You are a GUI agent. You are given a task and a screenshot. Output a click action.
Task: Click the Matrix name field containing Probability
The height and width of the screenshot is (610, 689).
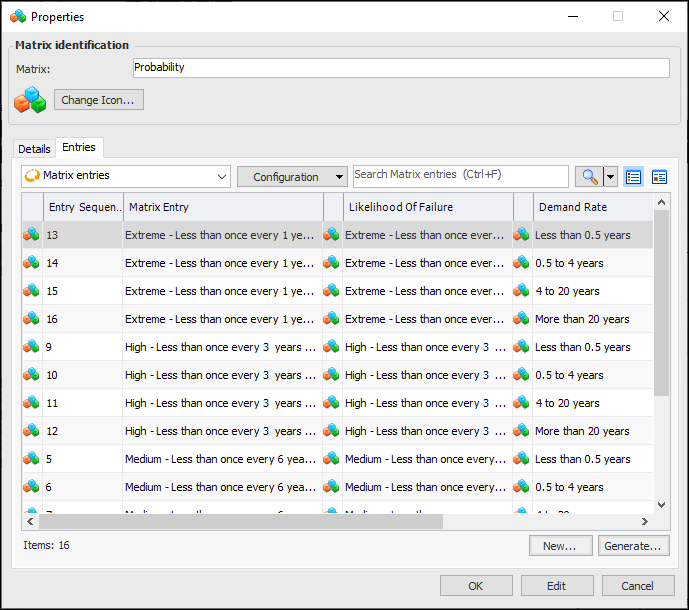click(x=401, y=68)
